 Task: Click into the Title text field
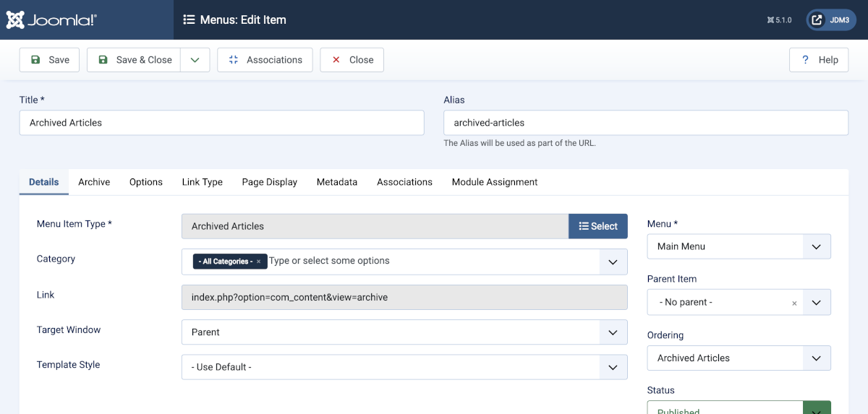pyautogui.click(x=221, y=123)
